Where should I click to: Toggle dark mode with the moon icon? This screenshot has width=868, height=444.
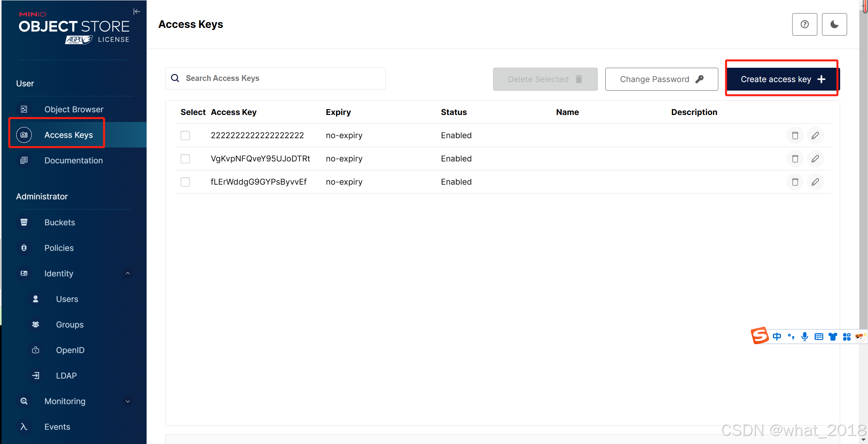[x=834, y=24]
